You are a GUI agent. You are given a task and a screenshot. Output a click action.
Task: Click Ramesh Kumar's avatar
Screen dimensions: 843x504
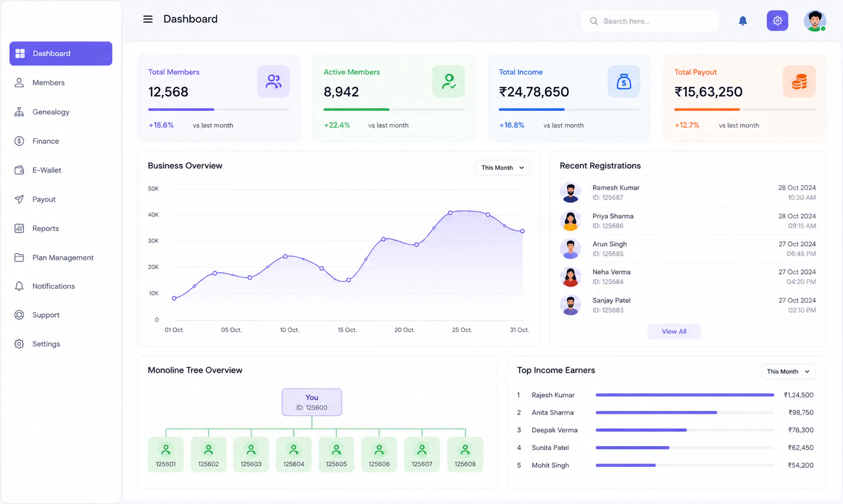[571, 192]
